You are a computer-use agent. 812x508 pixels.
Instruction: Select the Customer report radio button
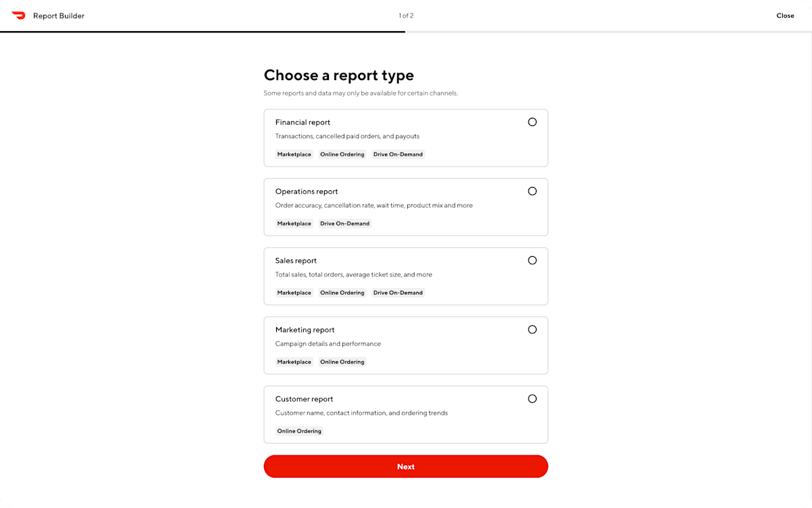pos(532,398)
